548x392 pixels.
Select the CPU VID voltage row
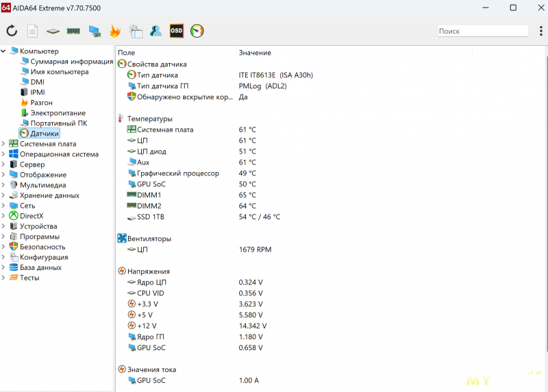195,293
